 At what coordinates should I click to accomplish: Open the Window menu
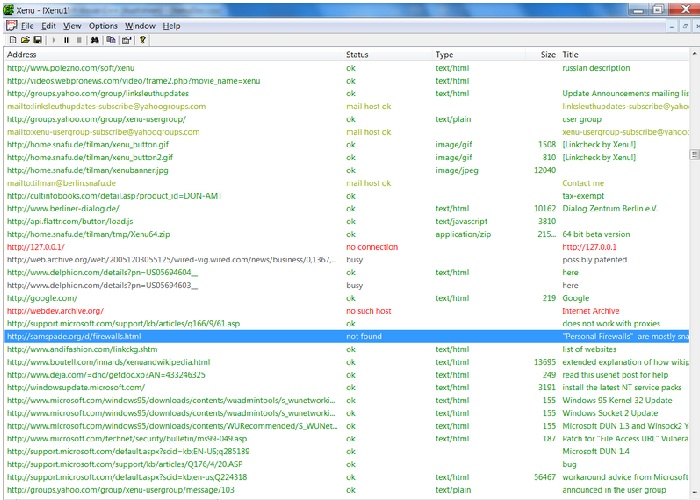tap(140, 25)
